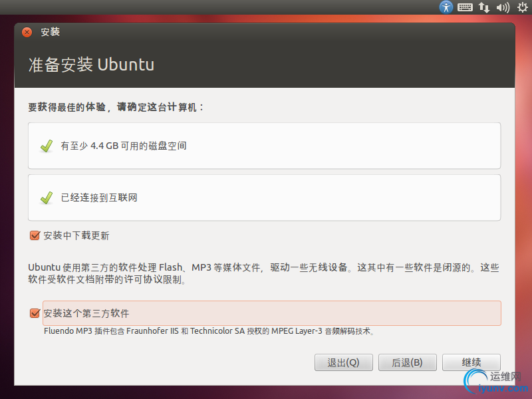Click the third-party software explanation paragraph
Viewport: 532px width, 399px height.
[x=263, y=273]
